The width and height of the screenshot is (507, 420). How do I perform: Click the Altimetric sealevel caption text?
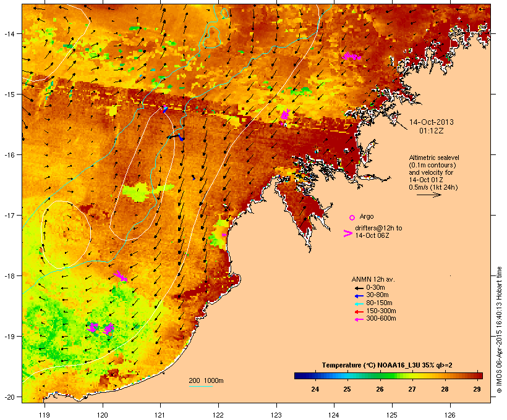[x=434, y=157]
